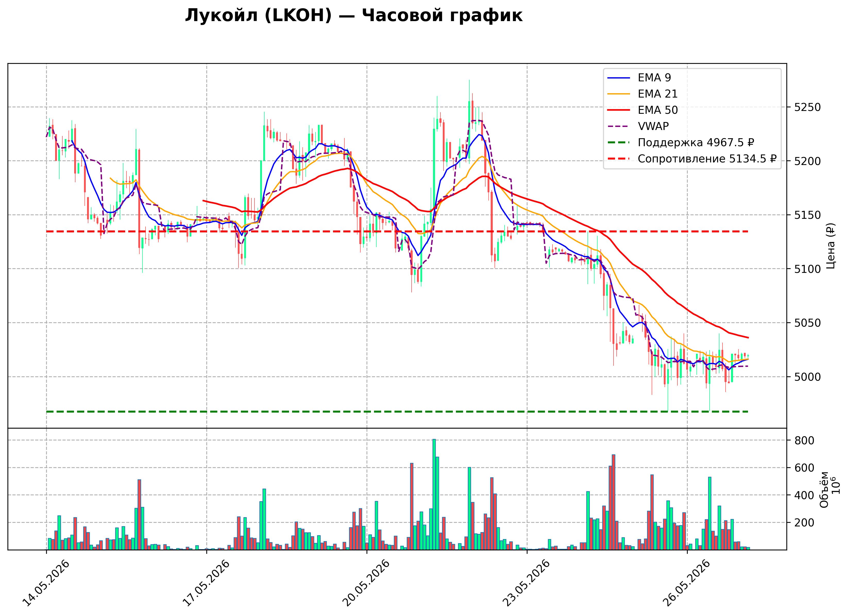Click the 5100 price axis label

coord(808,269)
